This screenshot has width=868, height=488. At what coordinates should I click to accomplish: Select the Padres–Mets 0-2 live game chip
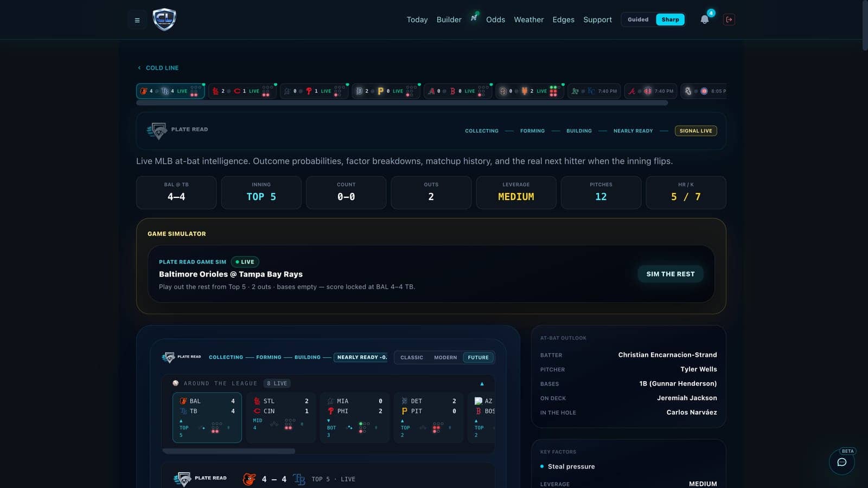tap(529, 91)
